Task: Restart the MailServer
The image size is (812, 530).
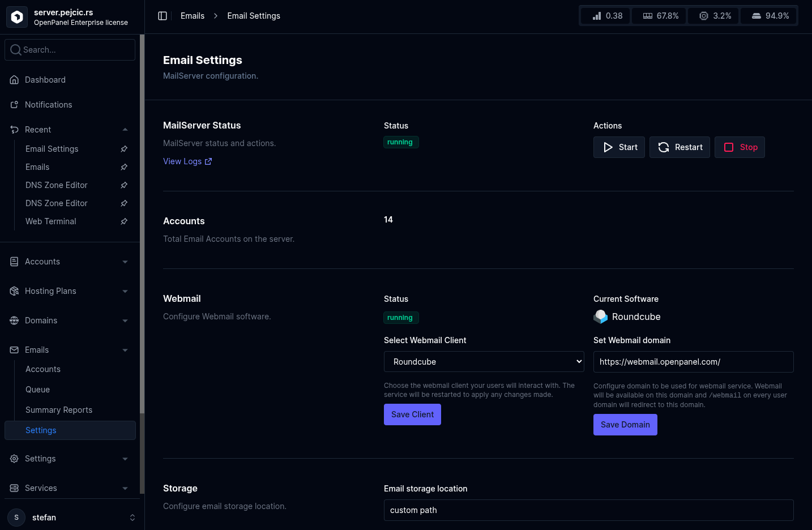Action: (679, 147)
